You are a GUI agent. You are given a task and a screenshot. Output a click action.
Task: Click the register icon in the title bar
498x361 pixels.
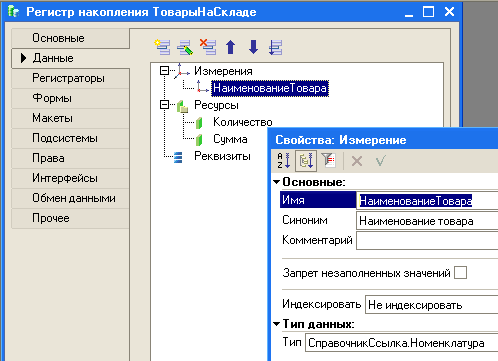[x=13, y=11]
